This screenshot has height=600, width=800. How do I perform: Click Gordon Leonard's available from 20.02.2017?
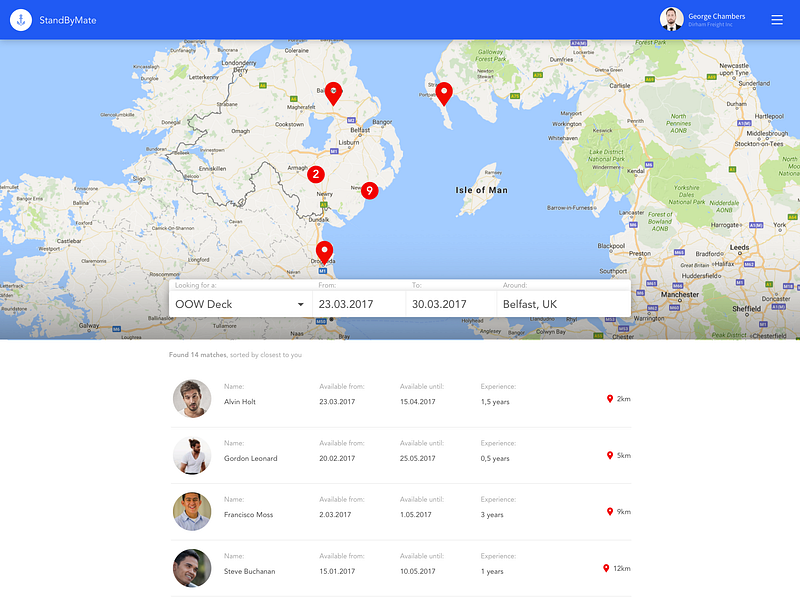tap(337, 458)
